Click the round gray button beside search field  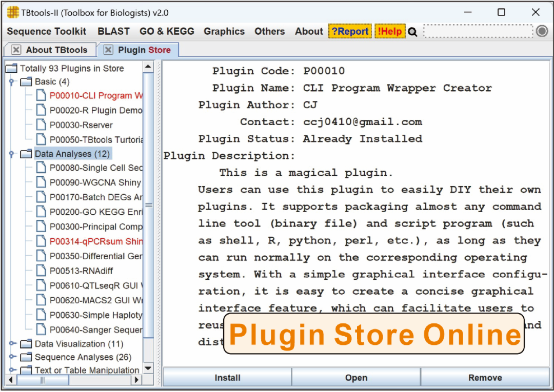pos(542,31)
